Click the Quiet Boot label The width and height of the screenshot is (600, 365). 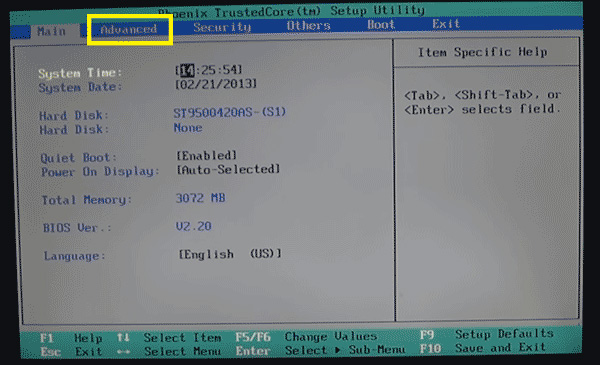(78, 158)
